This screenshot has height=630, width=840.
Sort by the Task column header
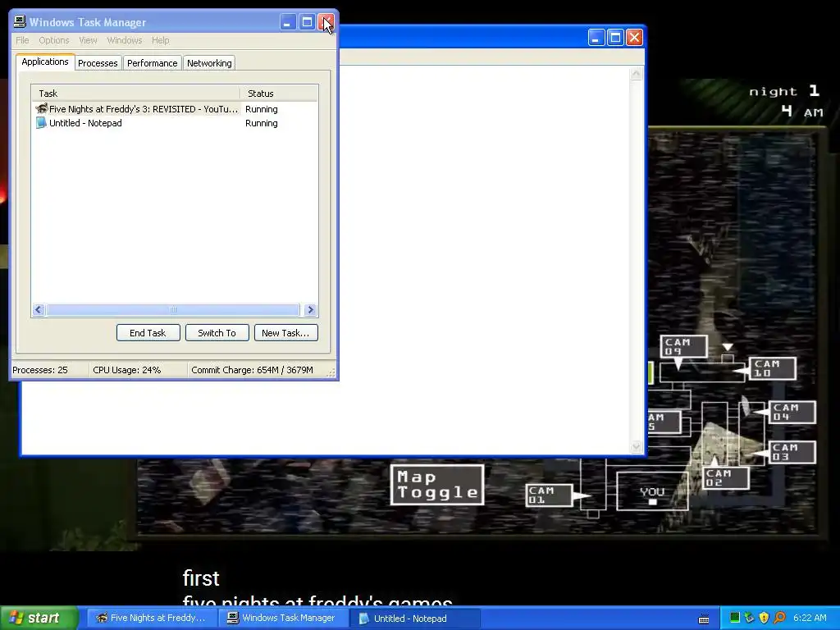[135, 94]
